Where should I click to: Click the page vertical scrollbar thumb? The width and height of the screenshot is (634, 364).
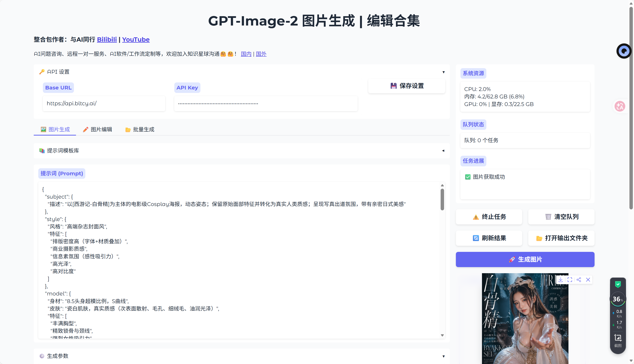pyautogui.click(x=631, y=108)
